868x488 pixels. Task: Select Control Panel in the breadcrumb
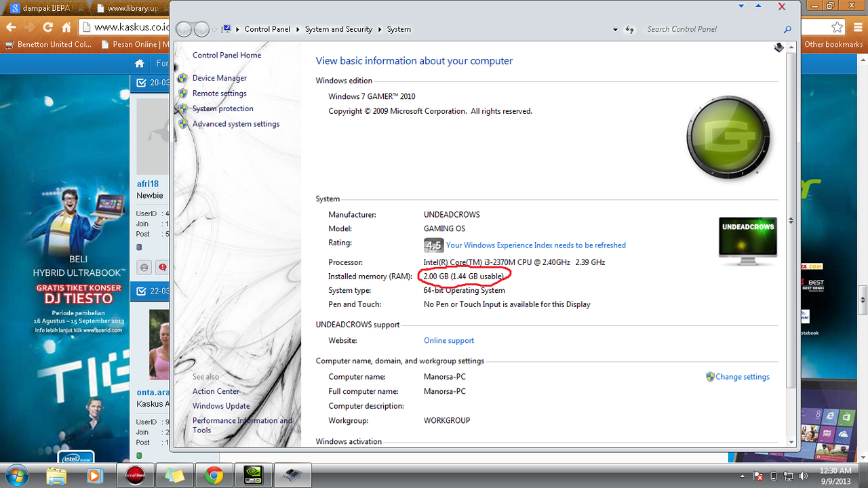267,29
